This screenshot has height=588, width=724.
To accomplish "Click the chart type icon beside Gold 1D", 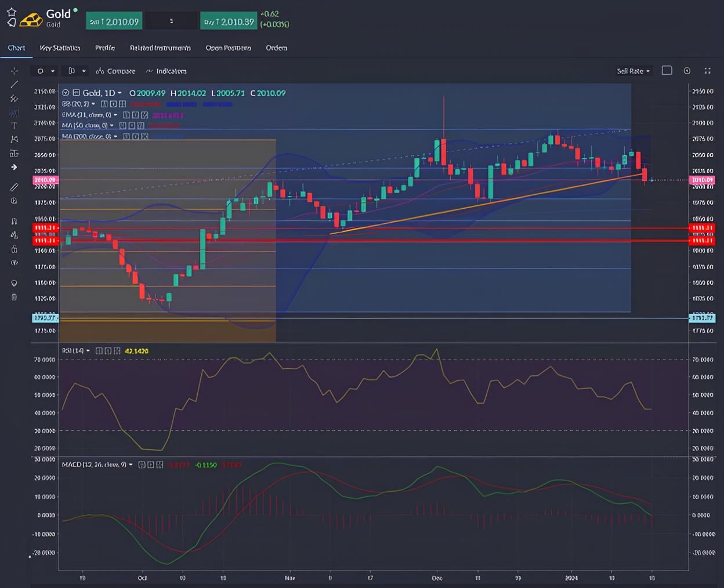I will (76, 93).
